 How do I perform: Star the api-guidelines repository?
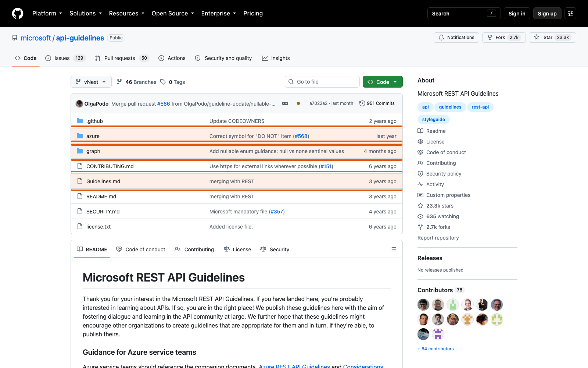552,38
